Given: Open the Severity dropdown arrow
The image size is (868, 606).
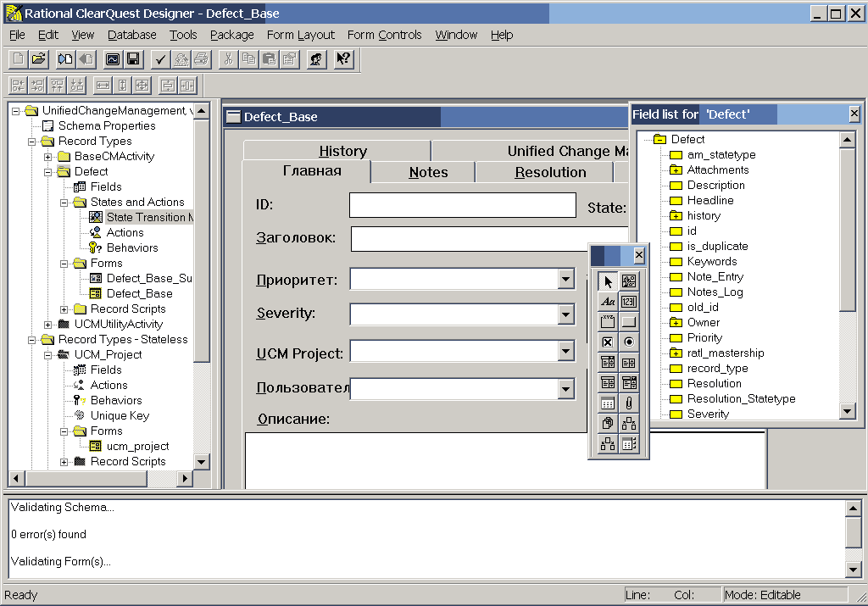Looking at the screenshot, I should pos(565,315).
